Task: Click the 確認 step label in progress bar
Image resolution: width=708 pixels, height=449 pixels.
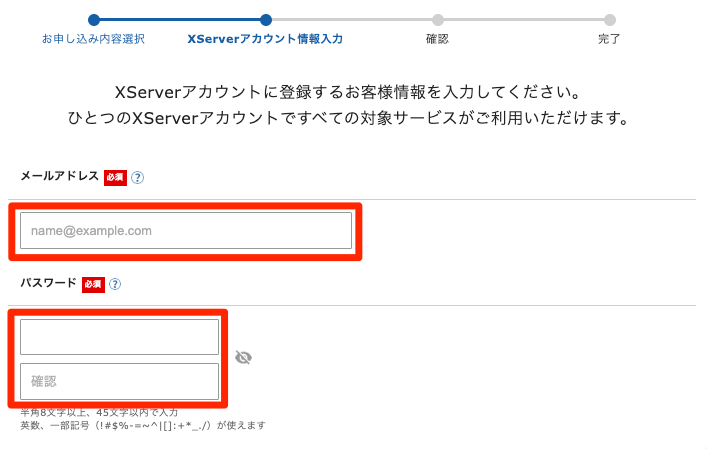Action: click(437, 39)
